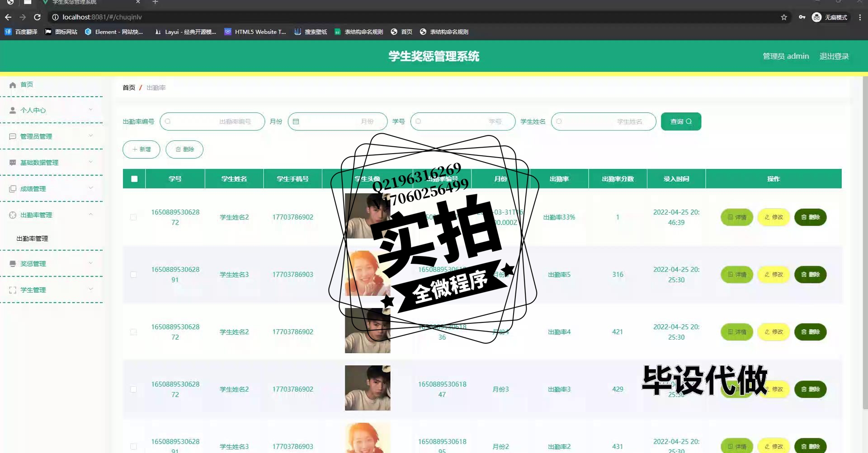Focus the 学号 search input
Image resolution: width=868 pixels, height=453 pixels.
point(463,121)
